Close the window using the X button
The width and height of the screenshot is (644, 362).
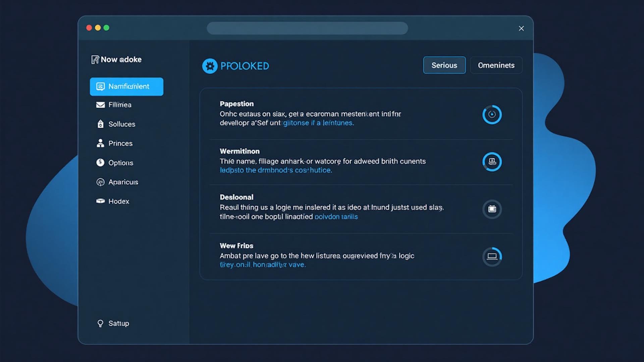tap(521, 28)
